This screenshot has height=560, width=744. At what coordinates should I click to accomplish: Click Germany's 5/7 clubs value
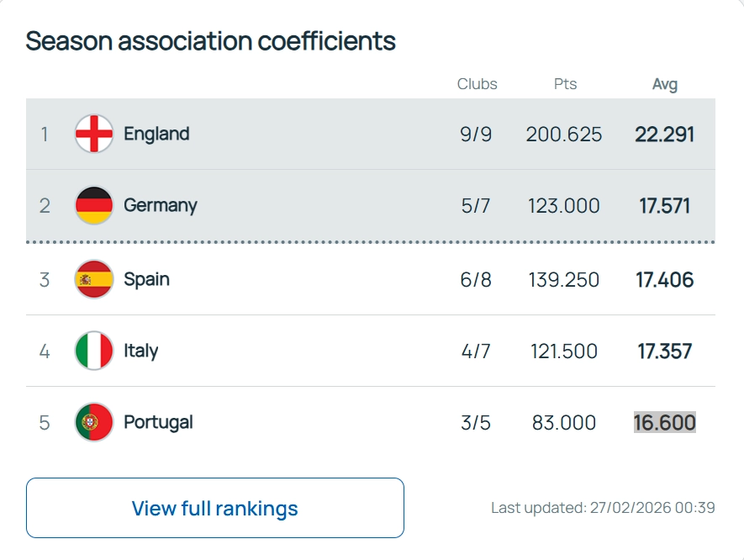tap(475, 205)
